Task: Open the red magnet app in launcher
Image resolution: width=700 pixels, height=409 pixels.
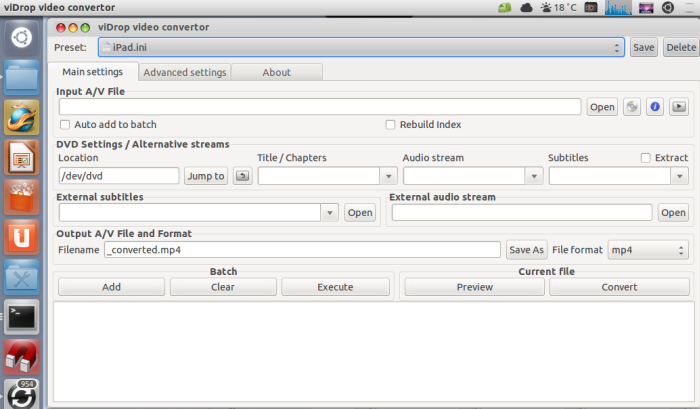Action: pos(21,357)
